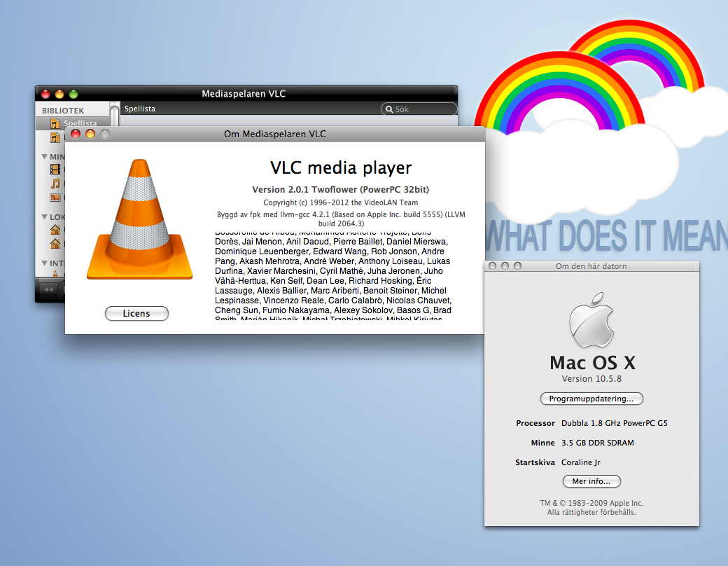The height and width of the screenshot is (566, 728).
Task: Close the Om Mediaspelaren VLC window
Action: [75, 134]
